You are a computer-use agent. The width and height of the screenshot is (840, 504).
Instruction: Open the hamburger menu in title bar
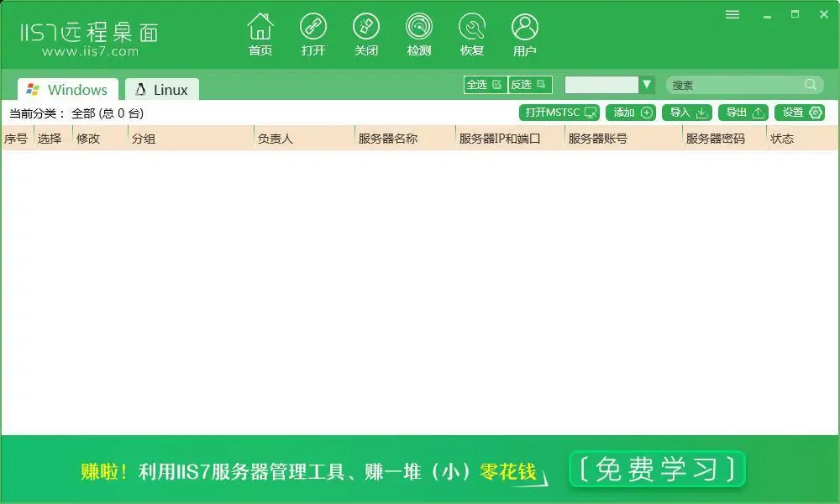point(732,14)
